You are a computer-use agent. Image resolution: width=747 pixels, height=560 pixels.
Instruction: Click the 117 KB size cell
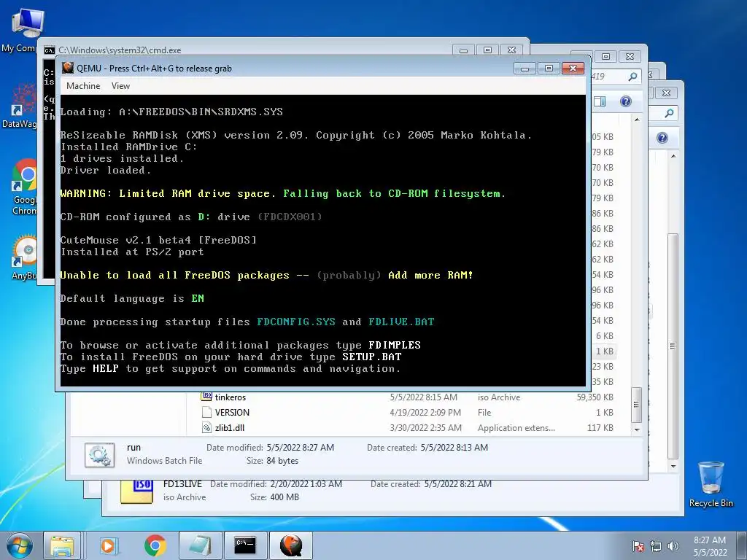pos(600,427)
